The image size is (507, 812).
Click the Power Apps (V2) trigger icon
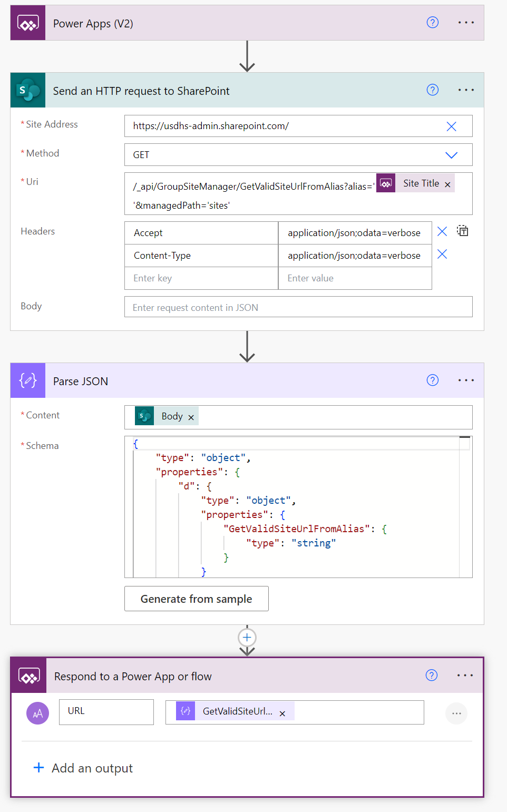coord(28,23)
